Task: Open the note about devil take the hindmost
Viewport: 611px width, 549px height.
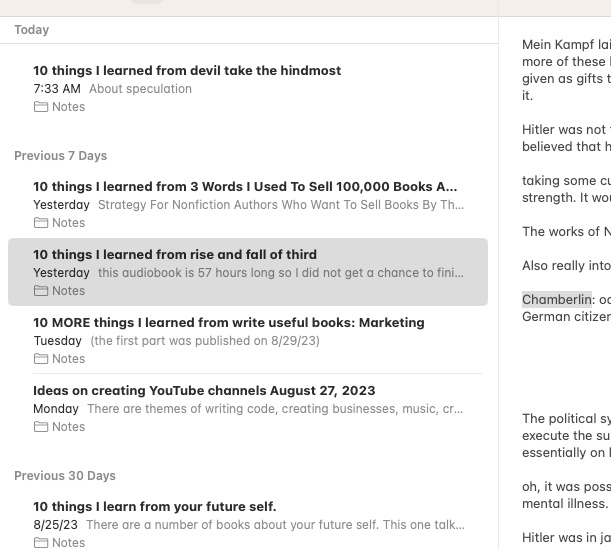Action: (x=187, y=71)
